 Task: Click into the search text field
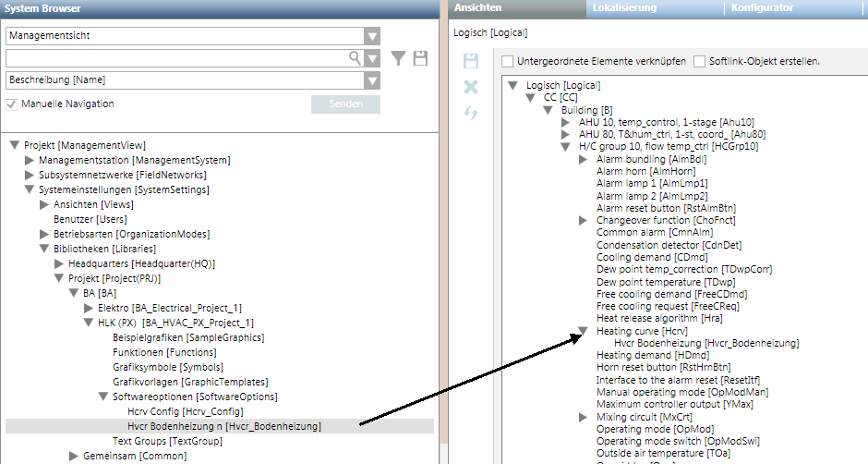click(x=175, y=58)
